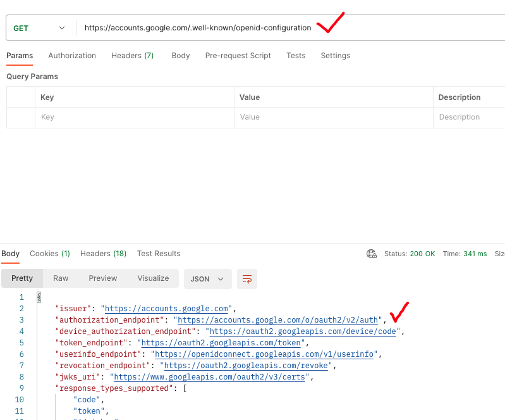
Task: Switch to the Params tab
Action: coord(20,56)
